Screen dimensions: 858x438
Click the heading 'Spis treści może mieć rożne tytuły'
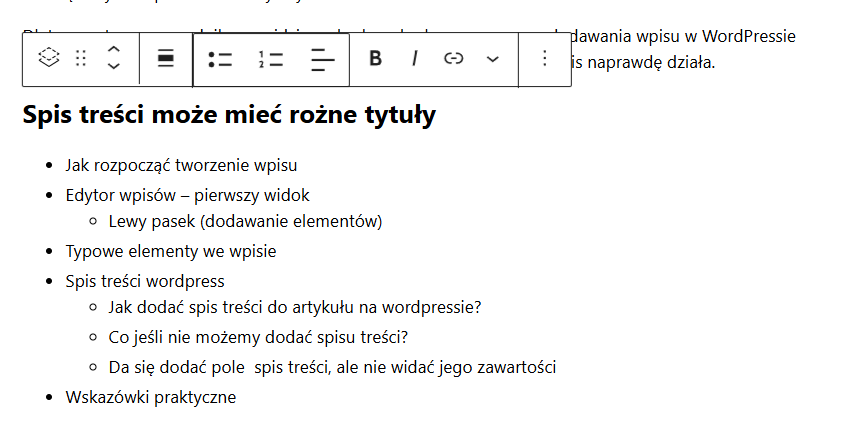[228, 115]
